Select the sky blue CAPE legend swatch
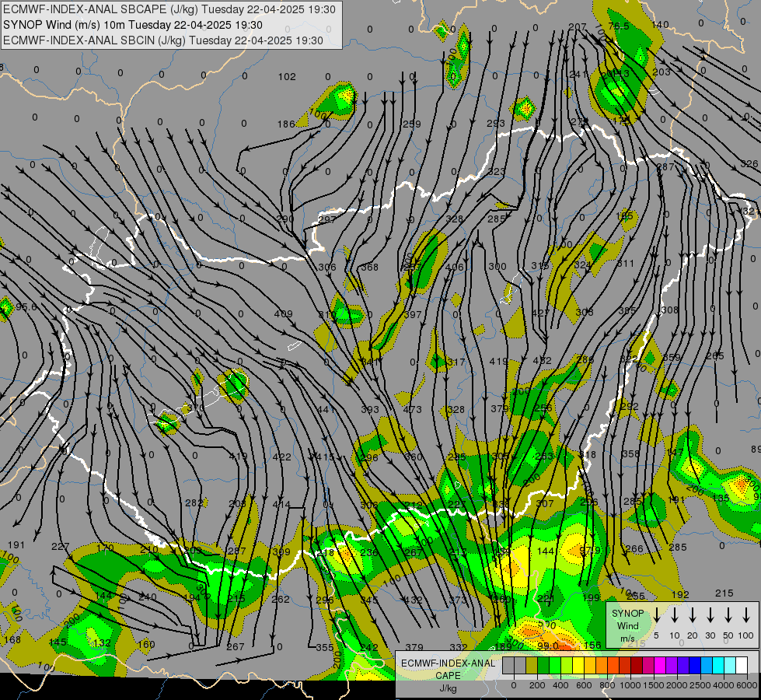761x700 pixels. [x=706, y=666]
